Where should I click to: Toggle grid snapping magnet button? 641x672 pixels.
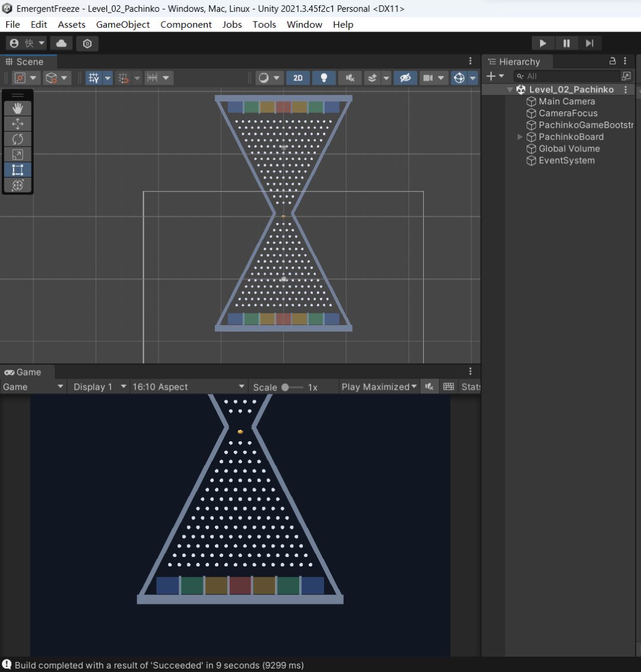[123, 78]
